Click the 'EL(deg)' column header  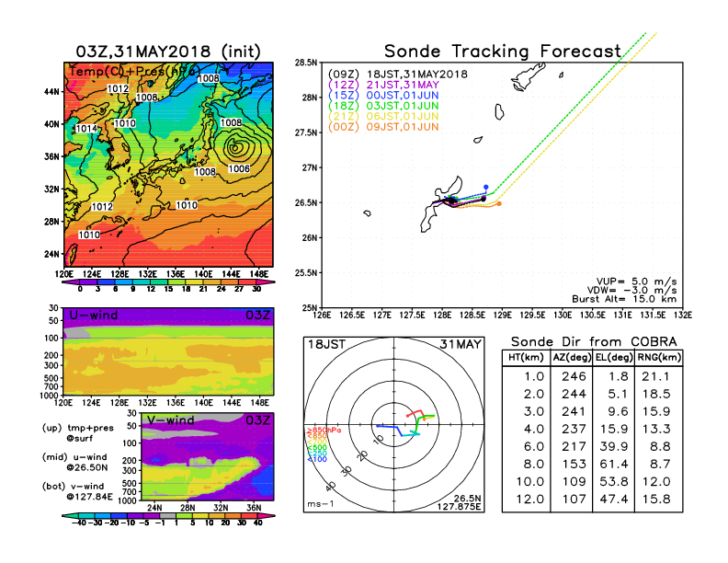(614, 357)
